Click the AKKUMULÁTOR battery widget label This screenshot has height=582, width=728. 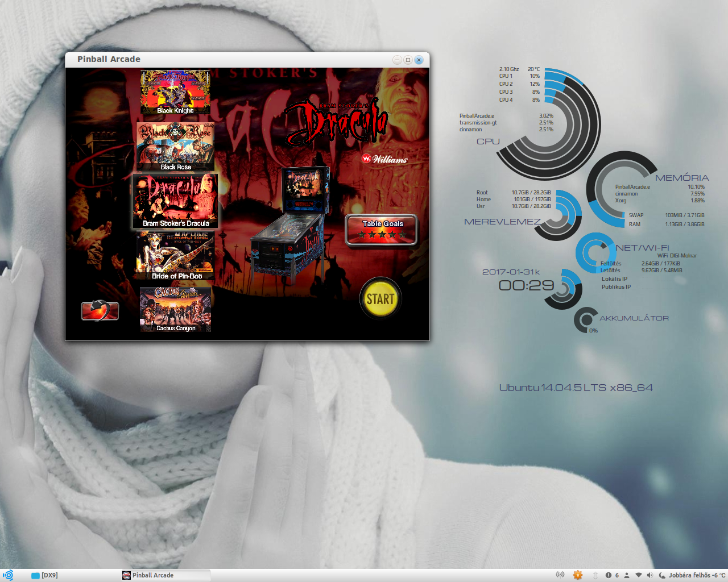[634, 318]
